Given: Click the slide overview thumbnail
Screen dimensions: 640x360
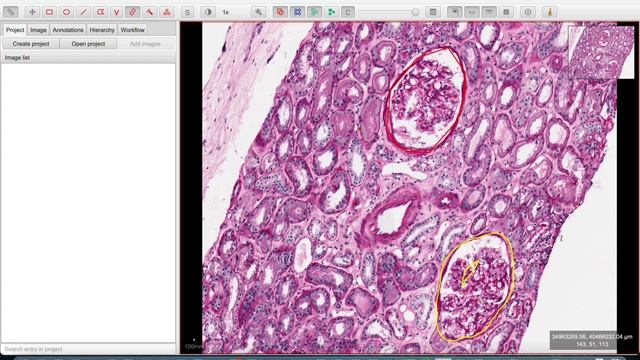Looking at the screenshot, I should (x=601, y=52).
